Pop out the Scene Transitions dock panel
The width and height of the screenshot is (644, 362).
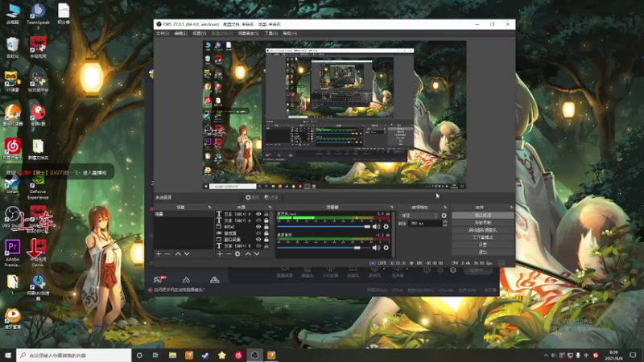(445, 208)
